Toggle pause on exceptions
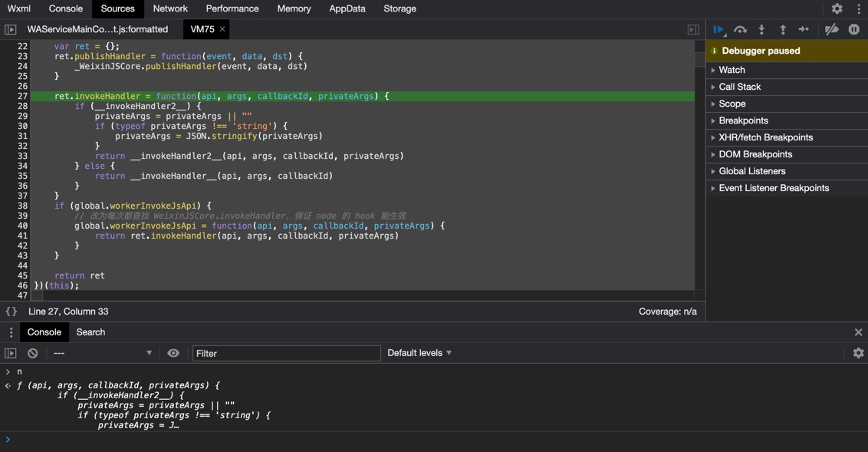 click(x=853, y=29)
